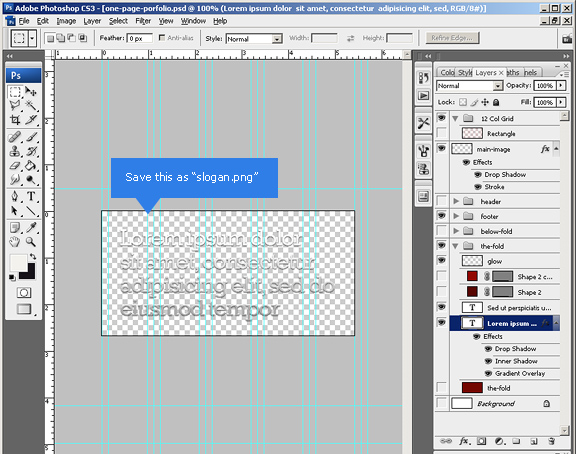Select the Move tool
The width and height of the screenshot is (576, 454).
pyautogui.click(x=31, y=91)
